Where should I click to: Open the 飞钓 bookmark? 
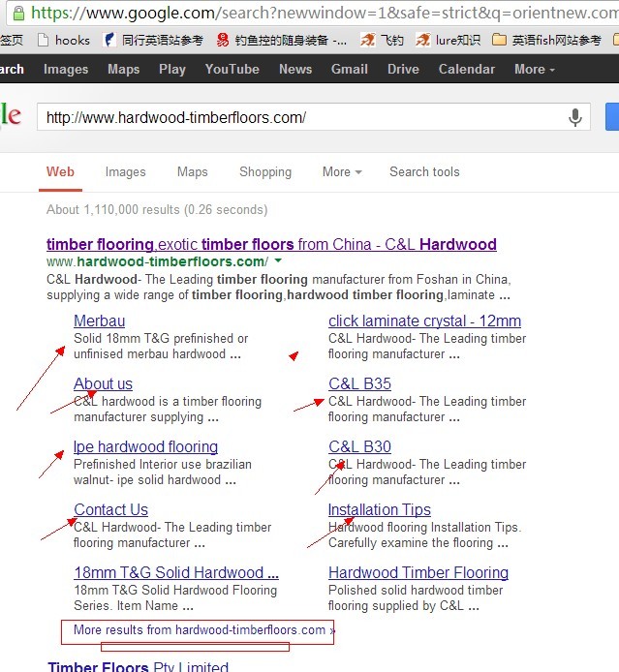click(382, 41)
